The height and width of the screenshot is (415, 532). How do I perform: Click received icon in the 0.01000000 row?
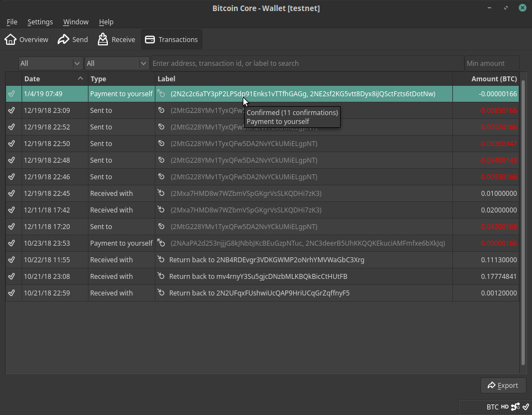click(161, 193)
